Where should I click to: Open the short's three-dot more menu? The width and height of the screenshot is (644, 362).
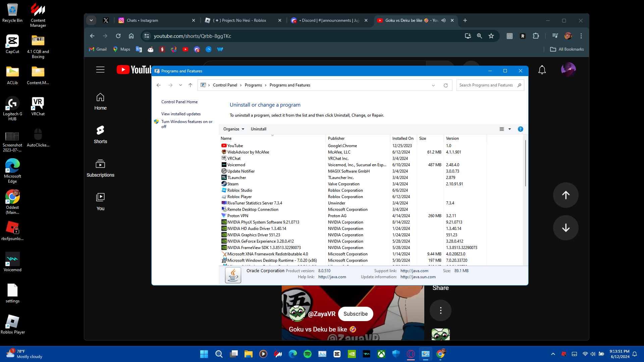coord(440,310)
